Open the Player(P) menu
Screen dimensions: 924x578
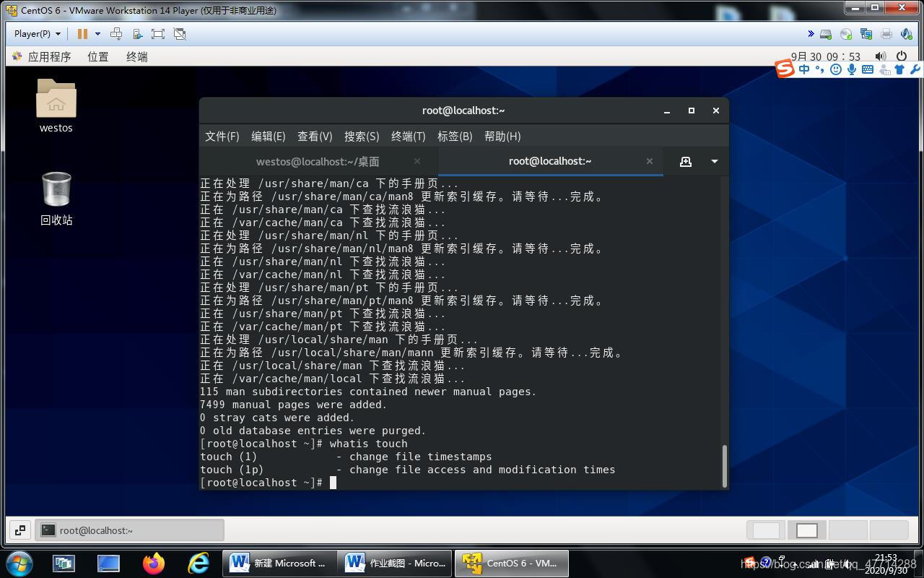(x=38, y=34)
